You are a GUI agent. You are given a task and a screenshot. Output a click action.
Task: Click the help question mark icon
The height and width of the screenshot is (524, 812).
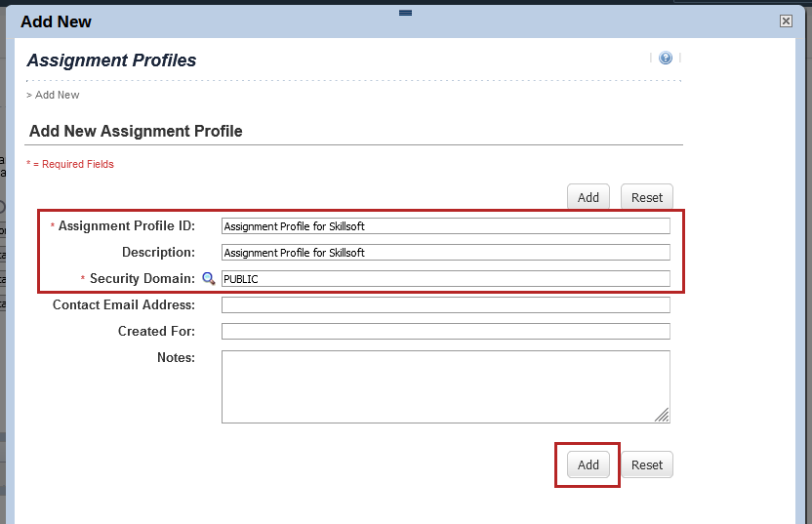(666, 59)
